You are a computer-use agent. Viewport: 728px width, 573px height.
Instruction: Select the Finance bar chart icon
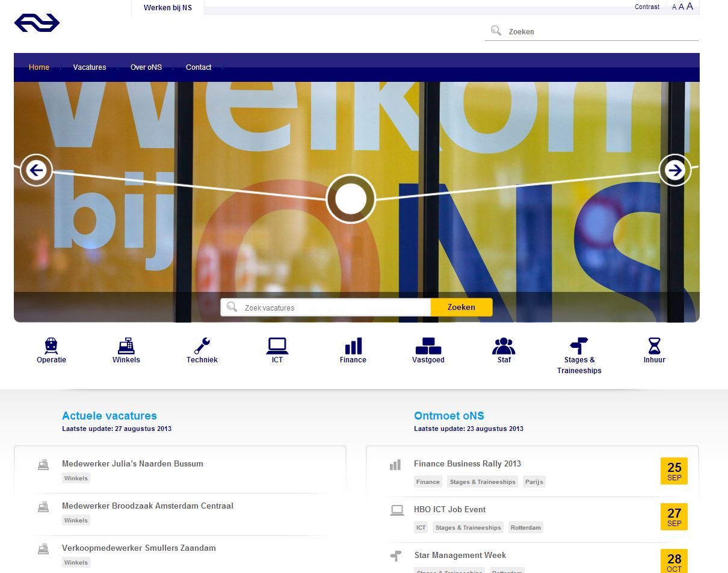[353, 346]
